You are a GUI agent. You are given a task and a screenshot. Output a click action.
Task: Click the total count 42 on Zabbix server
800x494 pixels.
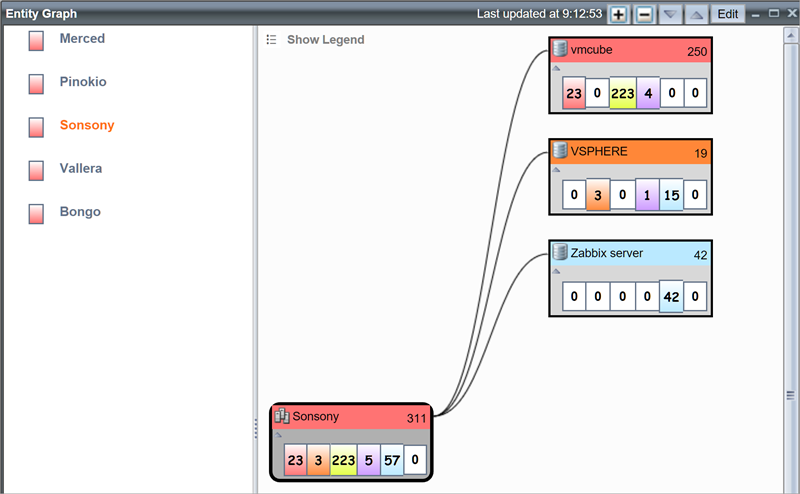point(700,255)
